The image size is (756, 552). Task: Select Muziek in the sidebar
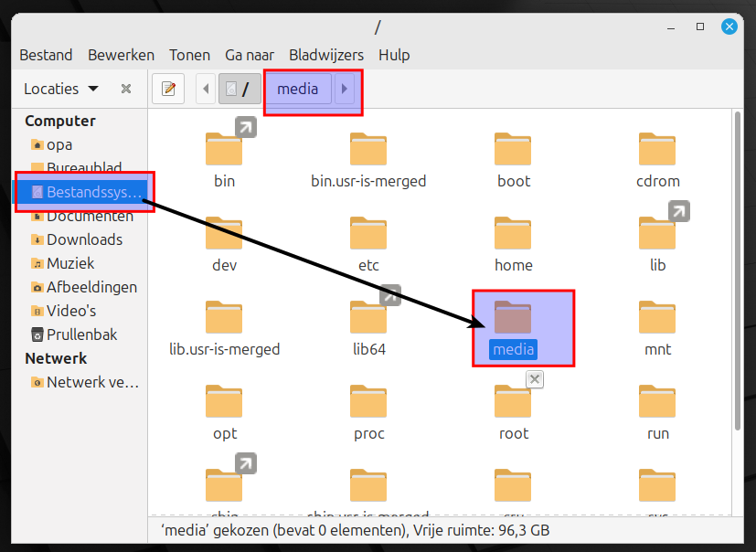pyautogui.click(x=80, y=263)
